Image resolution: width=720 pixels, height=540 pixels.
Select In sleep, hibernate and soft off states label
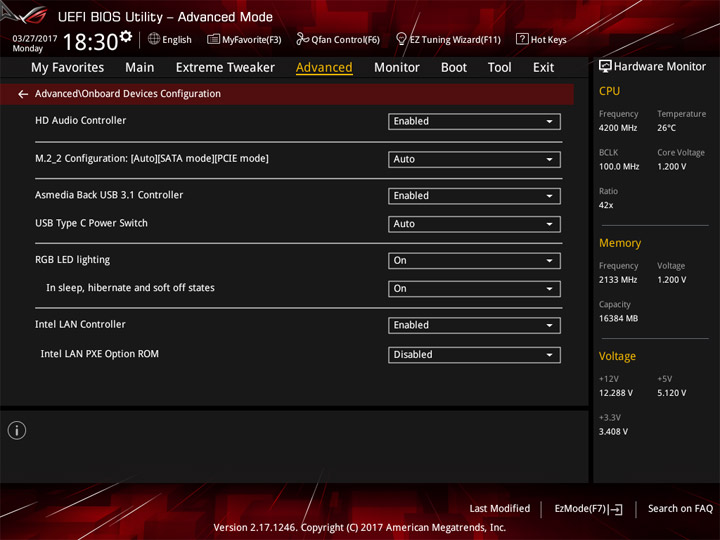[130, 288]
